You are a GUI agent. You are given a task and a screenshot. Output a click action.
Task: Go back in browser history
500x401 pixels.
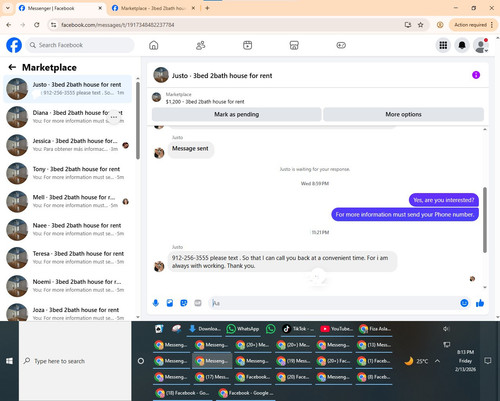(x=9, y=25)
